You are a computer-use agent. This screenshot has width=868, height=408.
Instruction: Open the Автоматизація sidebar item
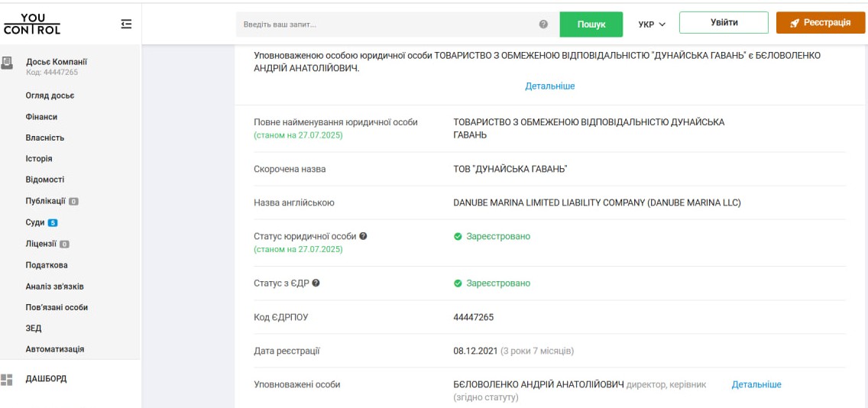pyautogui.click(x=55, y=349)
